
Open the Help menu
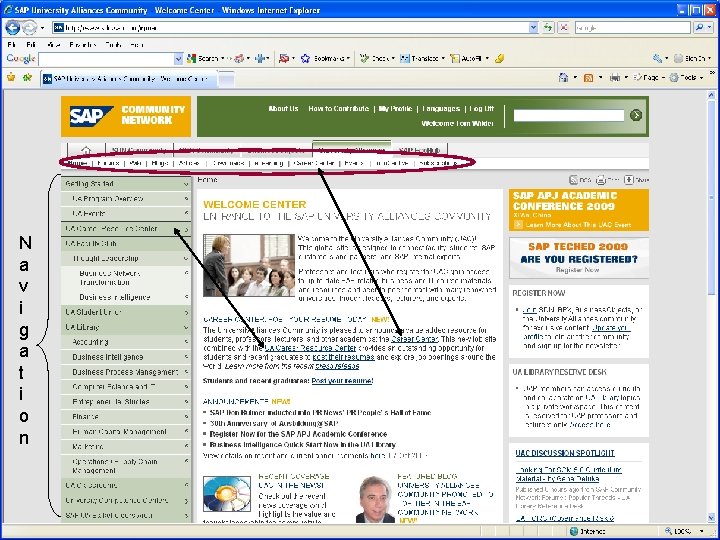click(136, 45)
